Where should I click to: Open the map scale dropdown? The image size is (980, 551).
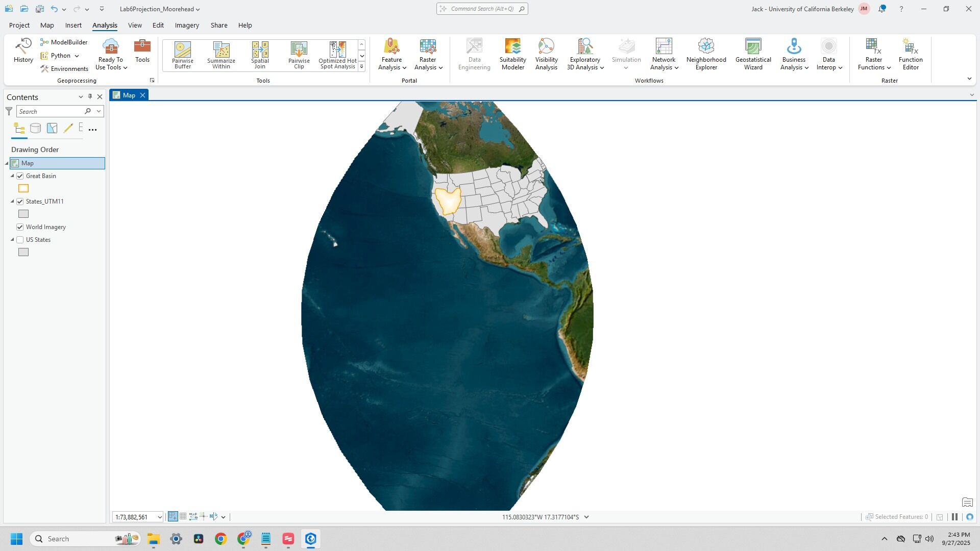[159, 517]
